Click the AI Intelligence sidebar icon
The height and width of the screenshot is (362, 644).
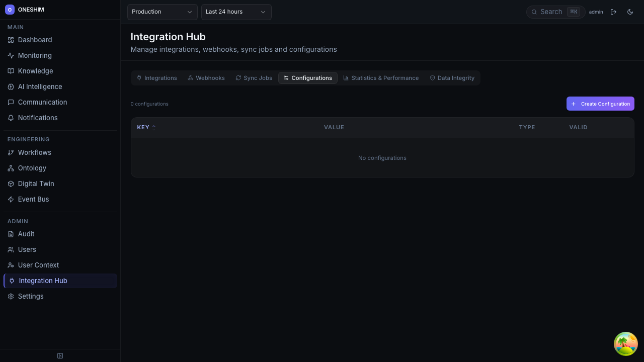[11, 86]
